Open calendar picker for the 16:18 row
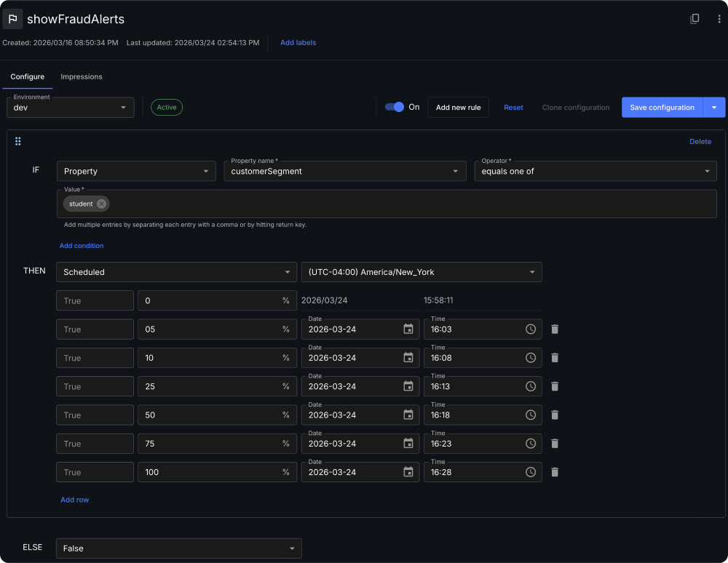728x563 pixels. point(408,415)
